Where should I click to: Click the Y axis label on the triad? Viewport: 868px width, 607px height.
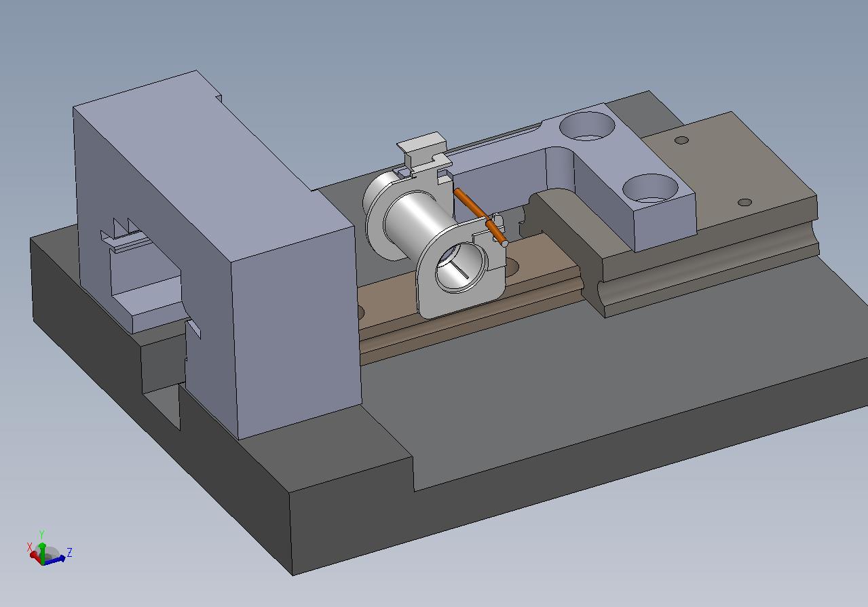(x=41, y=535)
